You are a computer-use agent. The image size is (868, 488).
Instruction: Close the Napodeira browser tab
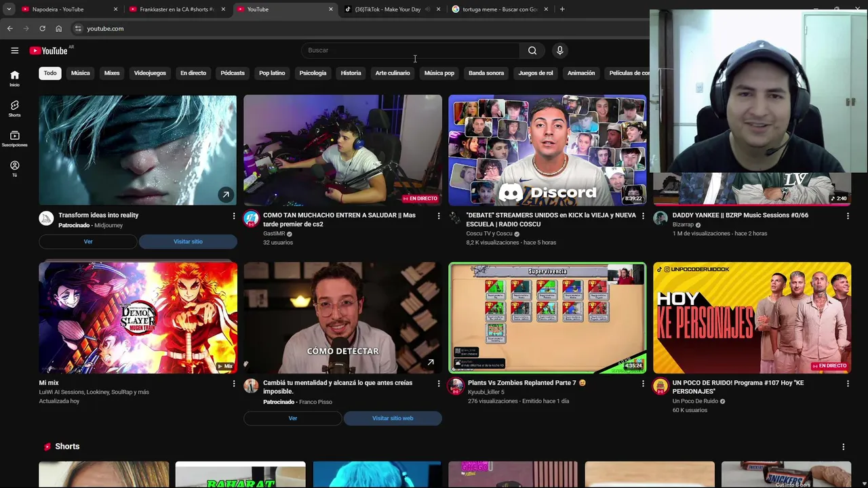(x=115, y=9)
